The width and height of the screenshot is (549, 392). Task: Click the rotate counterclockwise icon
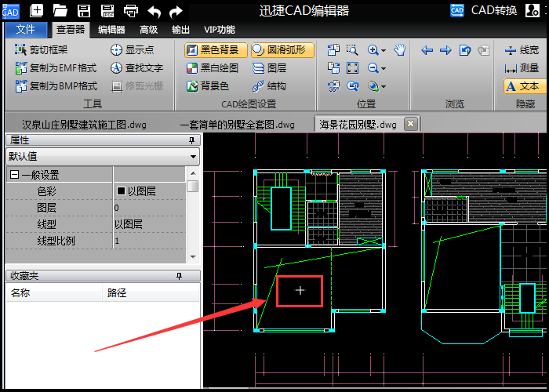click(333, 50)
